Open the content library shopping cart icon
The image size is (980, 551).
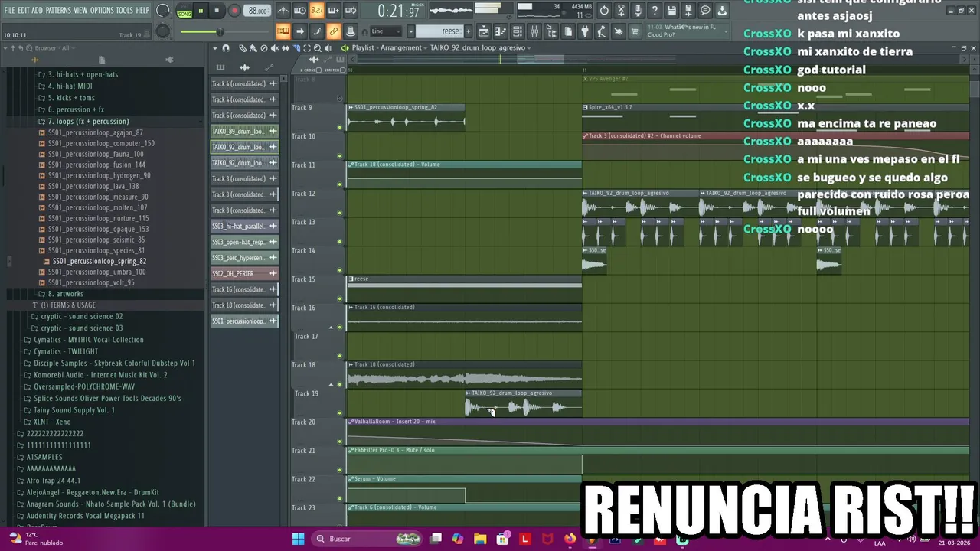(x=635, y=31)
